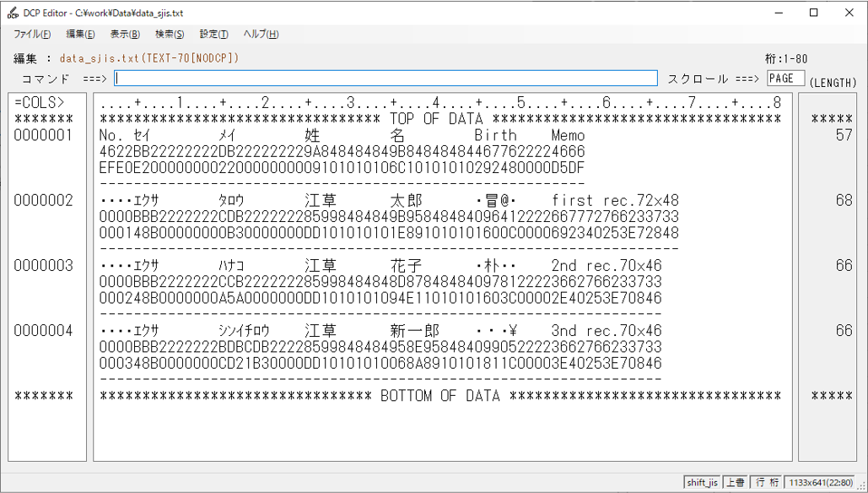Click the text 'first rec.72x48'
868x493 pixels.
(615, 201)
